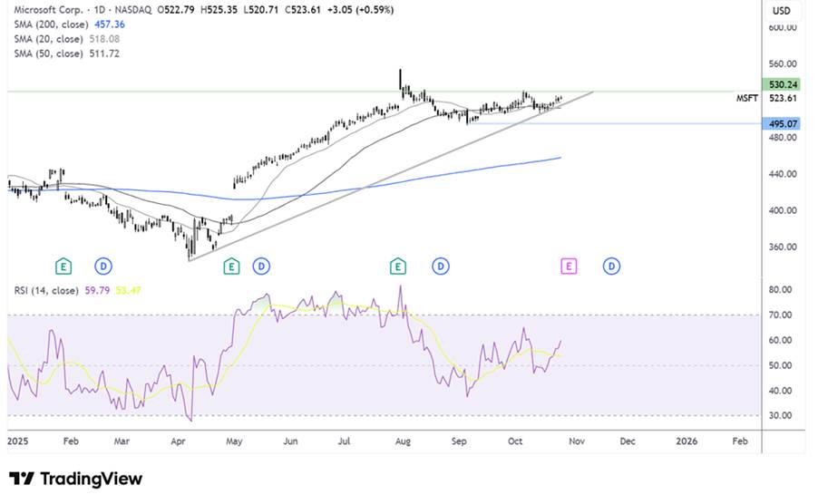Viewport: 818px width, 504px height.
Task: Click the 2025 label on time axis
Action: tap(18, 441)
